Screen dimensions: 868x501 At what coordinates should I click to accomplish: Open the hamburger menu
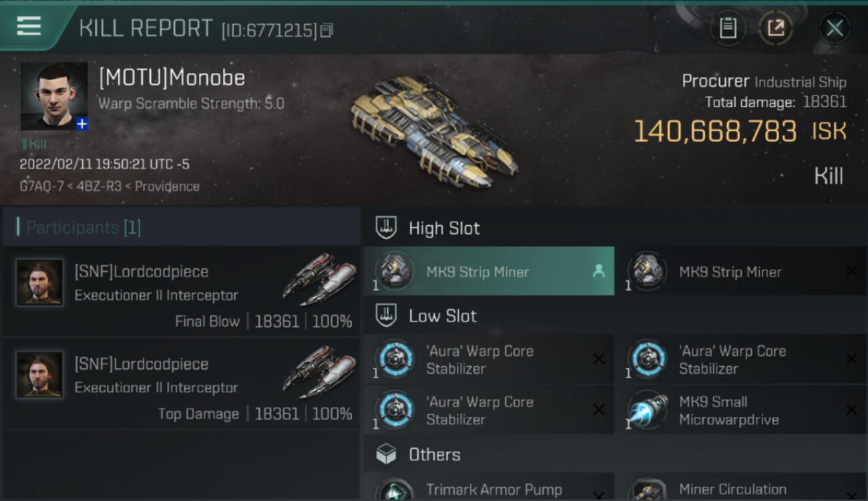click(x=29, y=27)
